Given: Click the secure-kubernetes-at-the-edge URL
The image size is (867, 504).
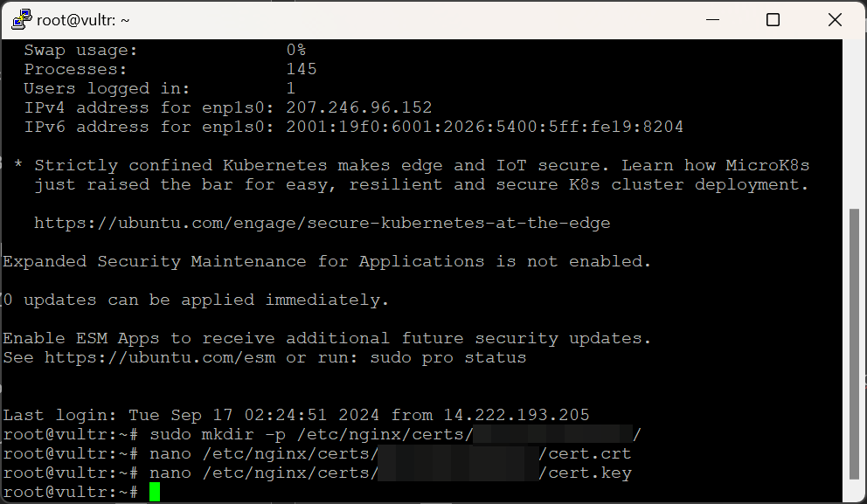Looking at the screenshot, I should click(x=322, y=224).
